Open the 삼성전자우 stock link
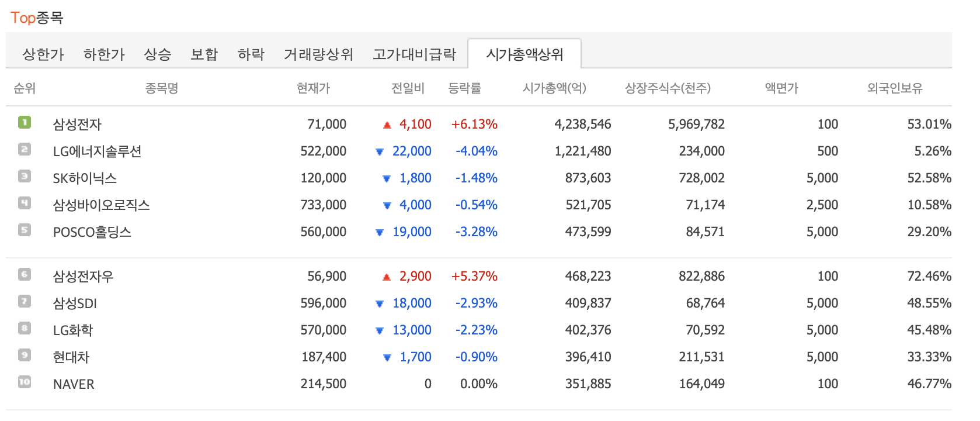The width and height of the screenshot is (980, 421). click(83, 276)
